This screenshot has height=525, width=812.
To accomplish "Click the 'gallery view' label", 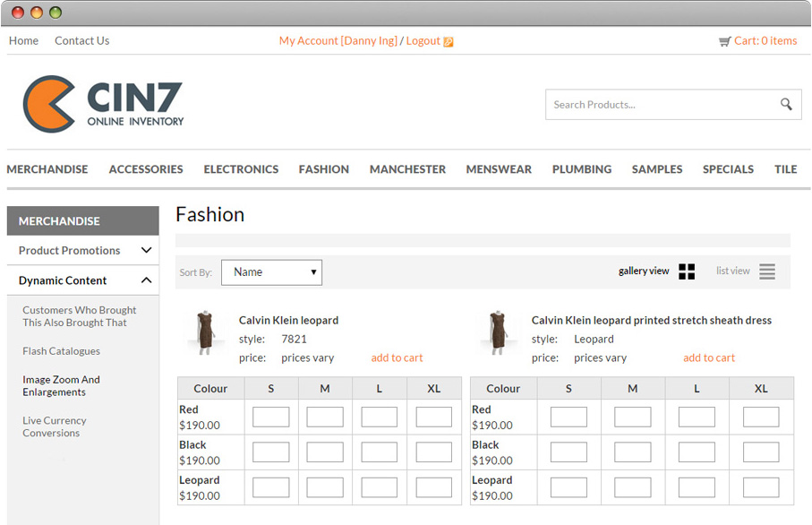I will pyautogui.click(x=644, y=271).
